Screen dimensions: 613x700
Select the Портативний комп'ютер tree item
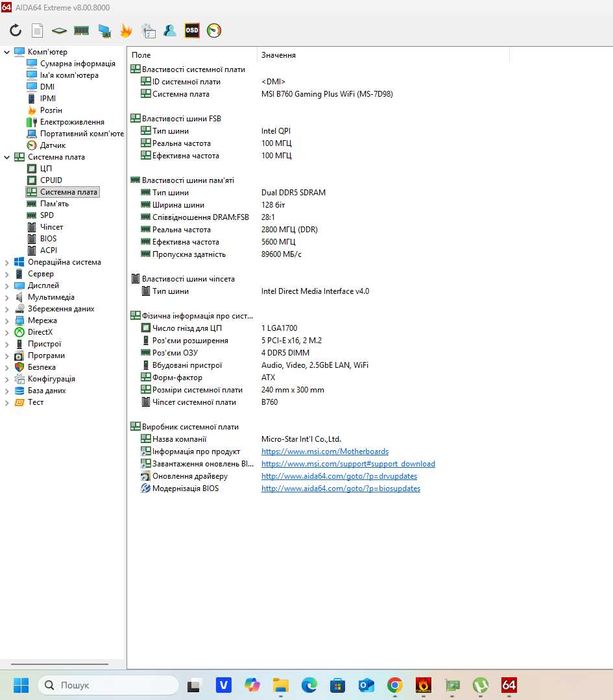pyautogui.click(x=82, y=133)
